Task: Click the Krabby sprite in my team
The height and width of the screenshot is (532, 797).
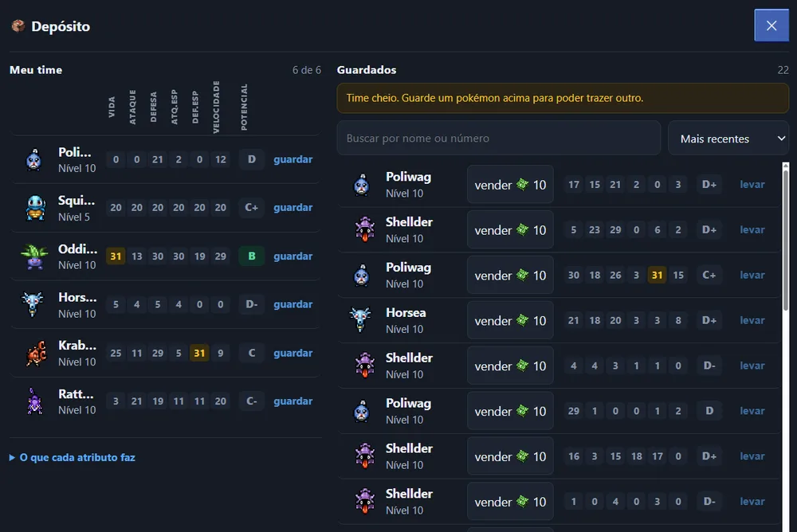Action: pyautogui.click(x=36, y=353)
